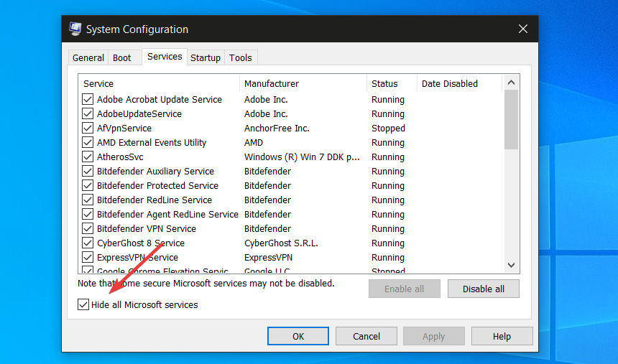
Task: Select the 'Adobe Acrobat Update Service' row name
Action: (160, 99)
